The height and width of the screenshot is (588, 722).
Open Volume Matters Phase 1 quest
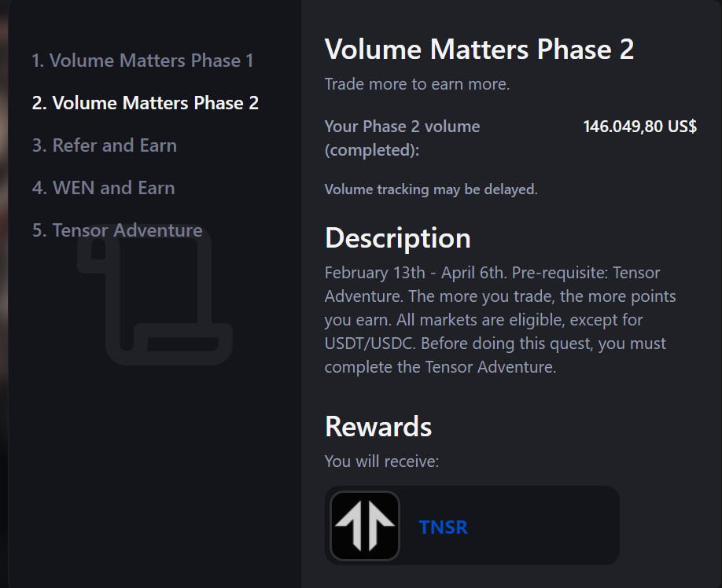[x=142, y=61]
